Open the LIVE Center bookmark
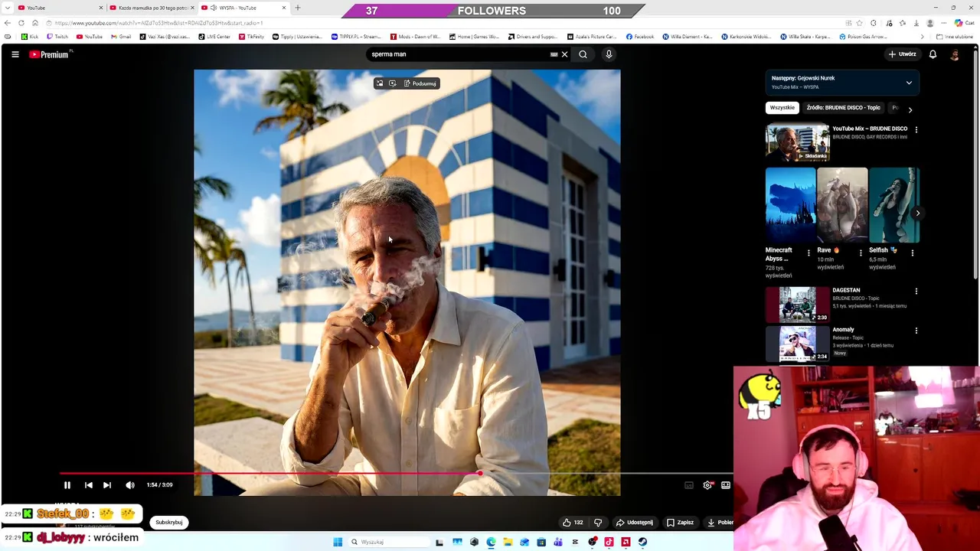980x551 pixels. [214, 37]
